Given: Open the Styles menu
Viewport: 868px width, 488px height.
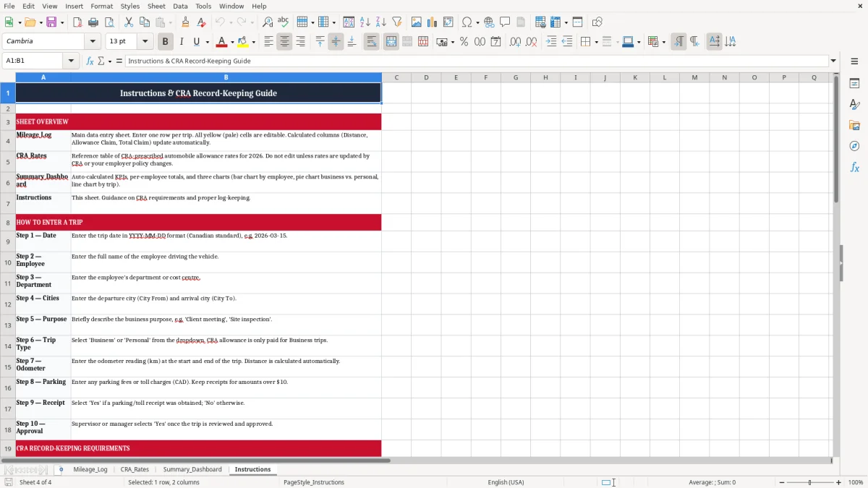Looking at the screenshot, I should 130,6.
